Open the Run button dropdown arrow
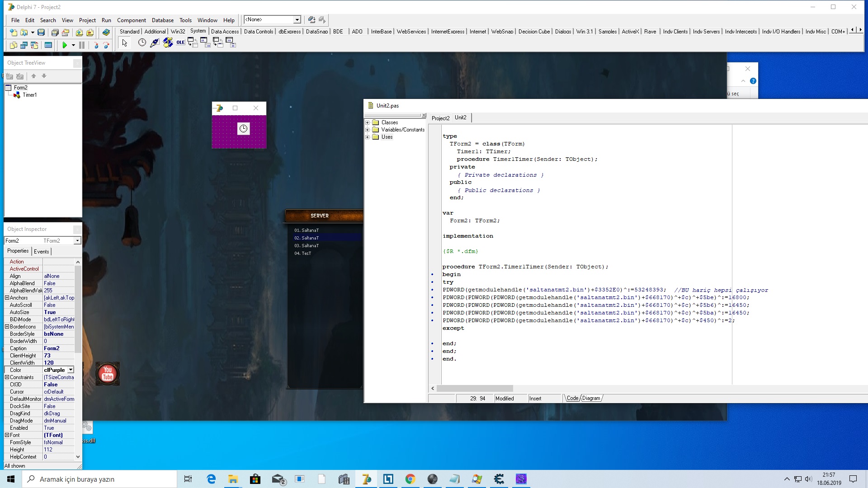 [73, 45]
